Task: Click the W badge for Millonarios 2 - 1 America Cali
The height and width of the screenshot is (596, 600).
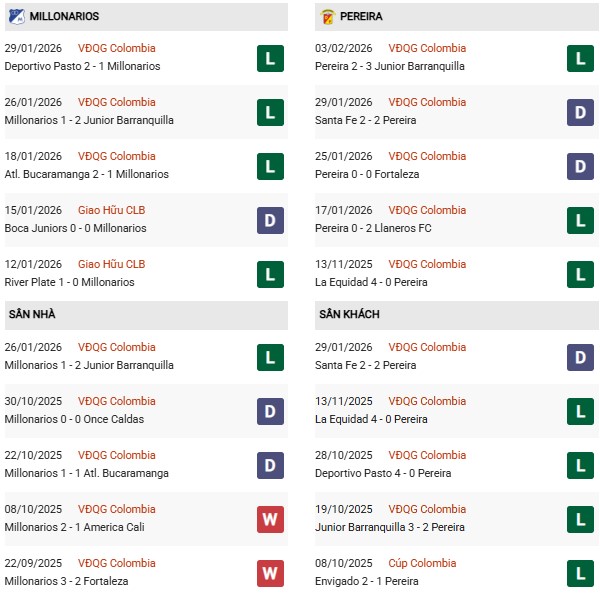Action: pyautogui.click(x=270, y=519)
